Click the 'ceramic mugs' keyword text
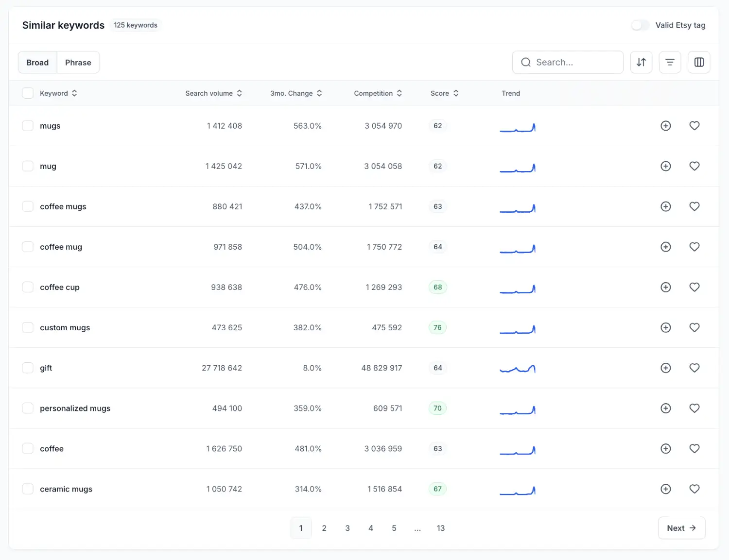 (x=66, y=489)
